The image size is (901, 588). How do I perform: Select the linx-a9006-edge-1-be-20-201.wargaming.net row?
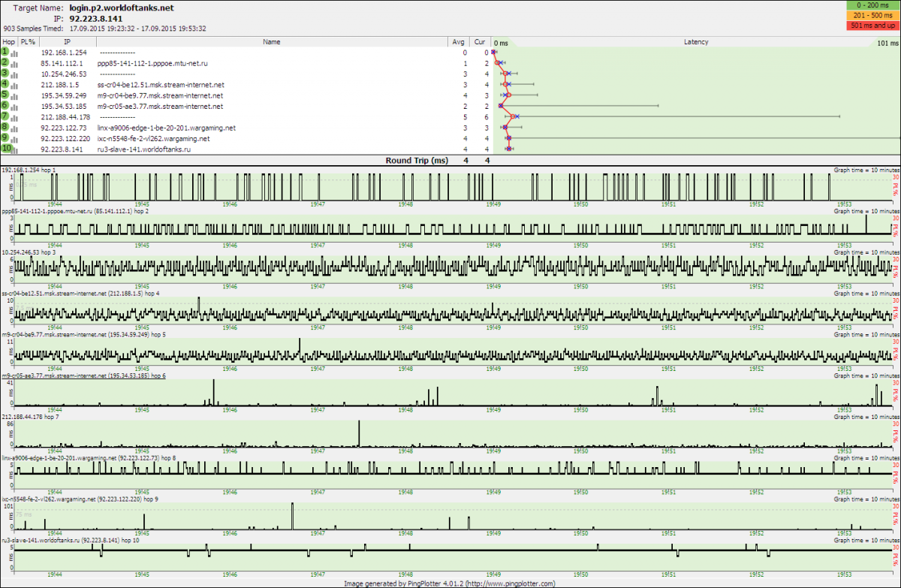(166, 128)
